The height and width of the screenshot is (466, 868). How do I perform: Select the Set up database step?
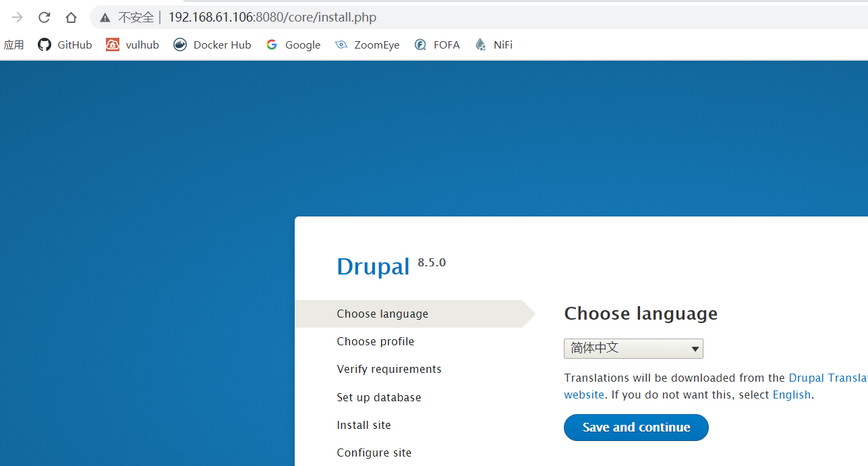click(x=379, y=398)
